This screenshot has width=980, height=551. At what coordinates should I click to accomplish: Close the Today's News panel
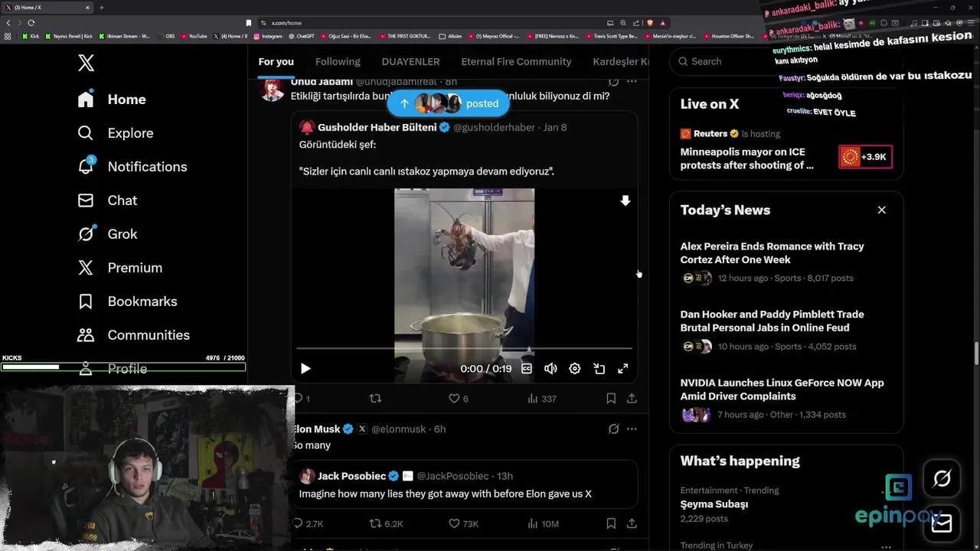(x=881, y=210)
